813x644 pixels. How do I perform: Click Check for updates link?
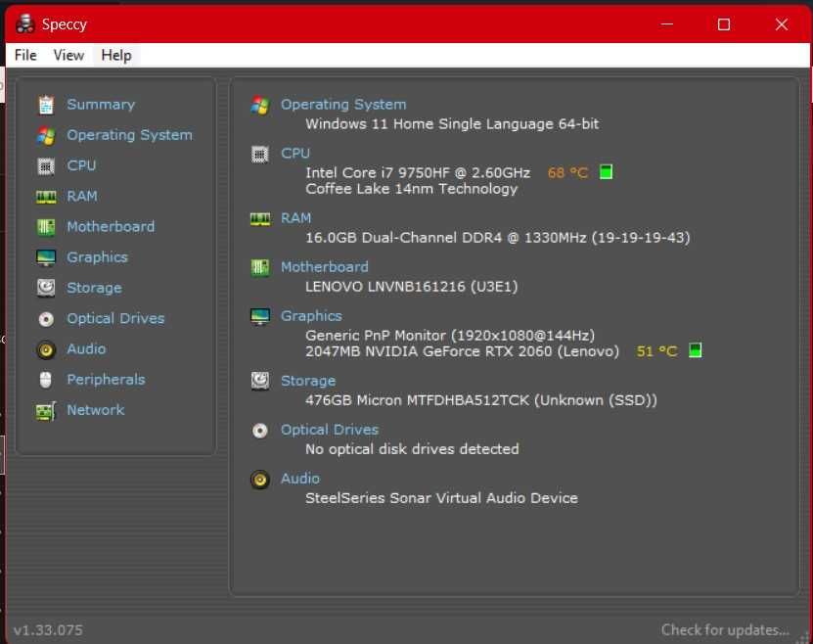pos(725,630)
